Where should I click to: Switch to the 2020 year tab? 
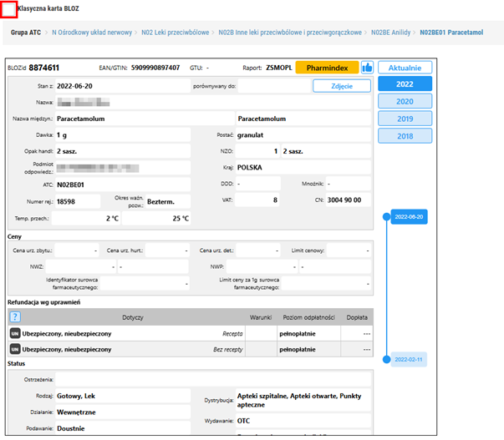pyautogui.click(x=405, y=101)
